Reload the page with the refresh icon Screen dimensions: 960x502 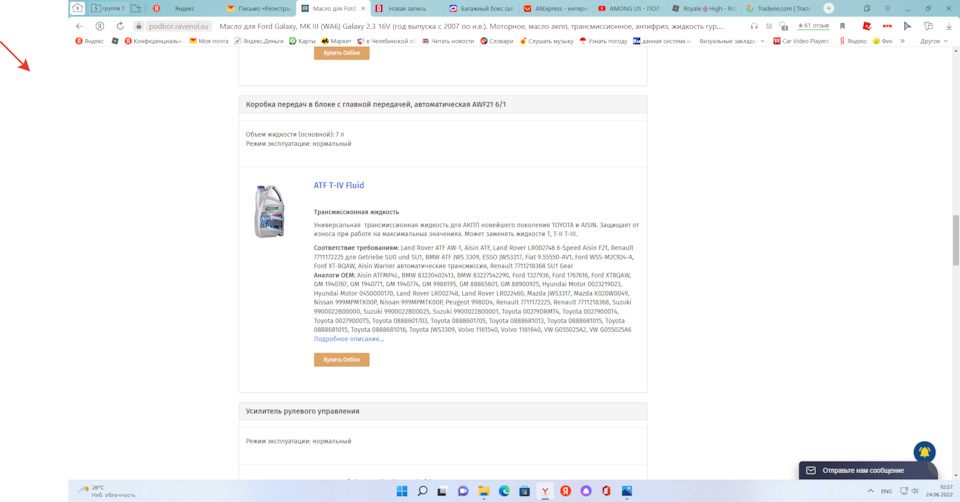pos(120,26)
